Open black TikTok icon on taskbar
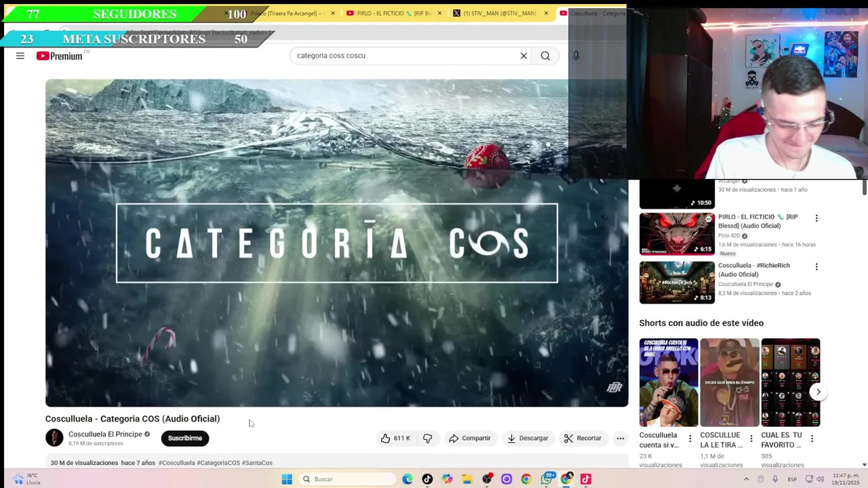 coord(427,479)
